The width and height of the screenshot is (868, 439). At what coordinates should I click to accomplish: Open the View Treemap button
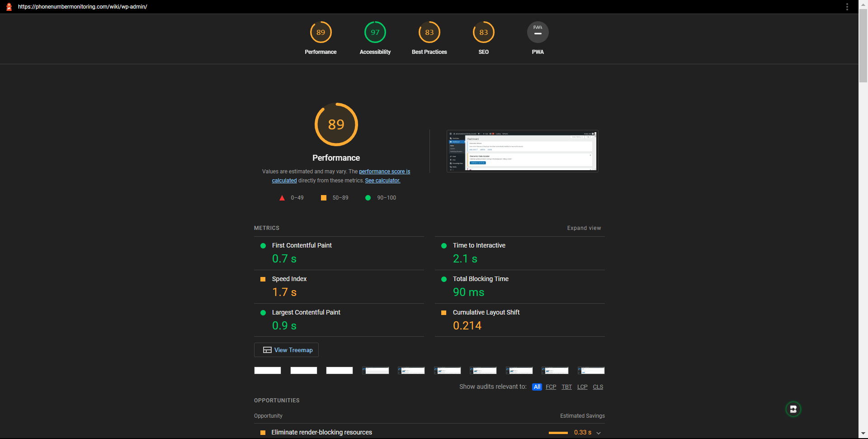(286, 350)
